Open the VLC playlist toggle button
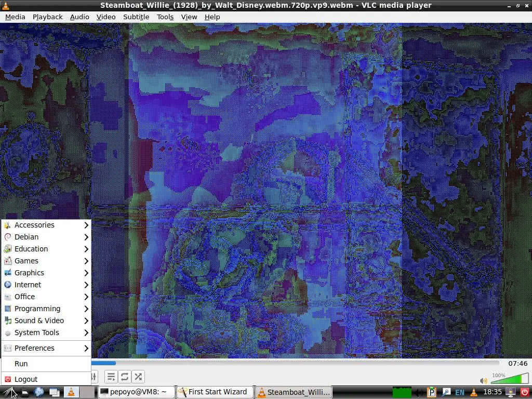Screen dimensions: 532x399 111,377
